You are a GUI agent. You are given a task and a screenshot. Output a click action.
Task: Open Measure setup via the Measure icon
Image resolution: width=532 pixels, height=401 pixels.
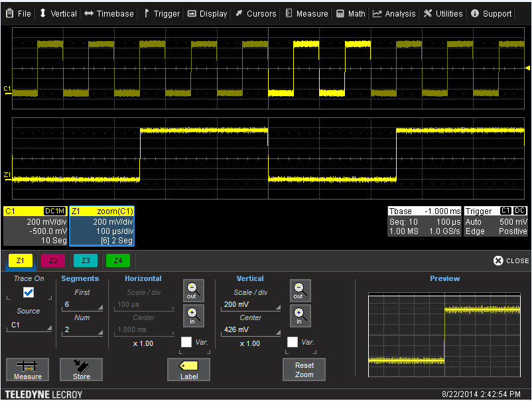pyautogui.click(x=27, y=370)
